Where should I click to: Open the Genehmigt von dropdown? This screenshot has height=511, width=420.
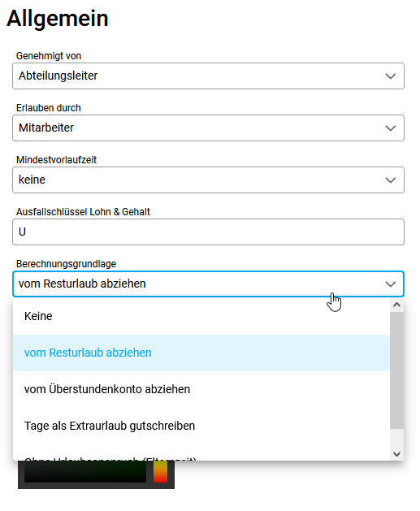pos(208,76)
